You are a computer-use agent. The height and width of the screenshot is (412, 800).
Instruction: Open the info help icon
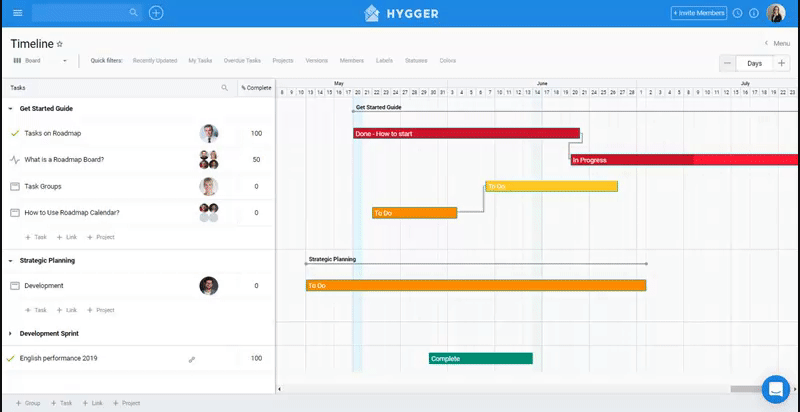point(753,13)
